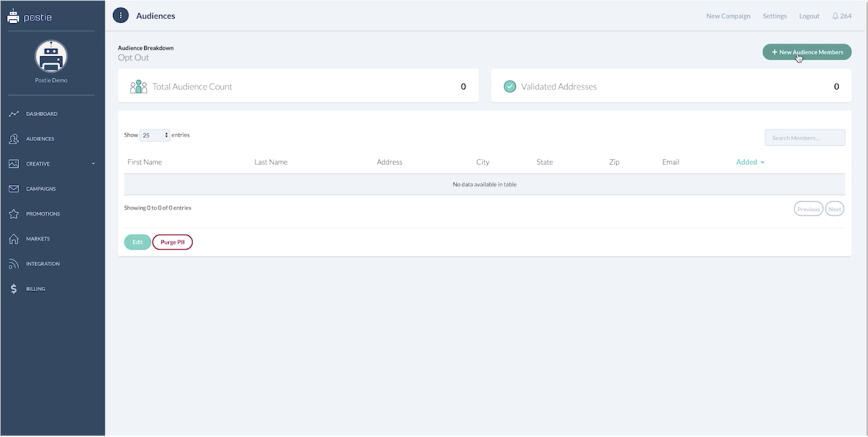Image resolution: width=868 pixels, height=437 pixels.
Task: Open Integration via the feed icon
Action: [14, 264]
